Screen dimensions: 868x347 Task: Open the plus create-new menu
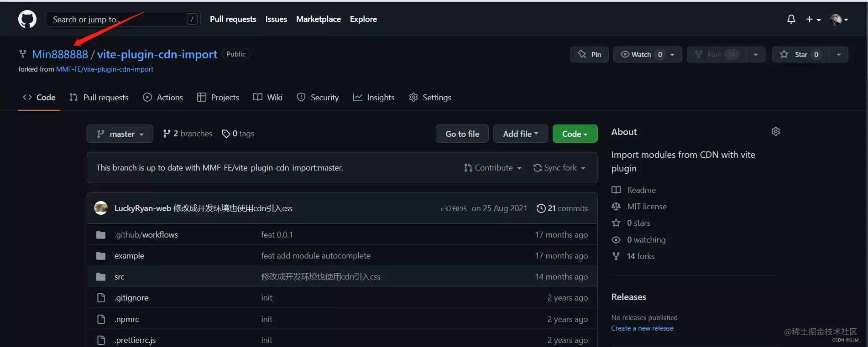click(813, 19)
